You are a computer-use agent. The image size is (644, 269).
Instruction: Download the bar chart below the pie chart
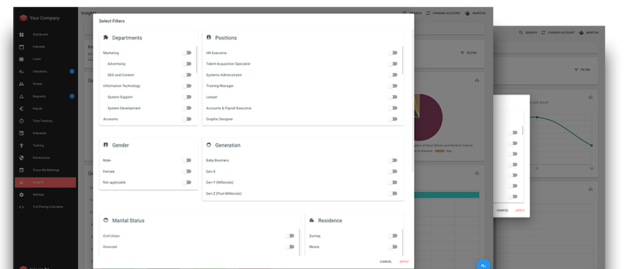point(477,173)
